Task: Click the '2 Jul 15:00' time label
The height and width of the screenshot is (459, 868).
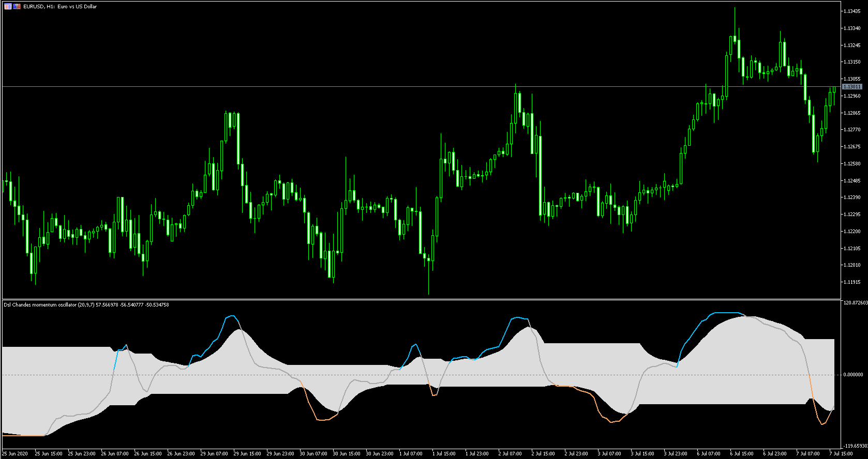Action: click(x=543, y=454)
